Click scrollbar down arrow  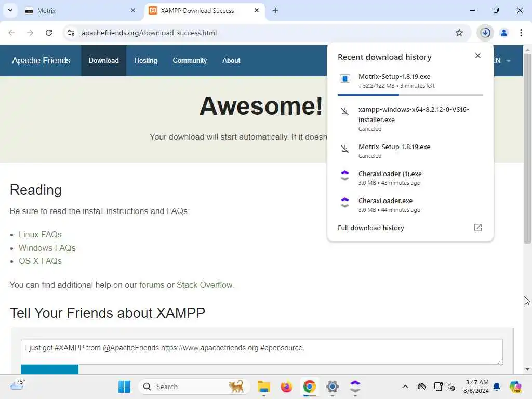(527, 369)
